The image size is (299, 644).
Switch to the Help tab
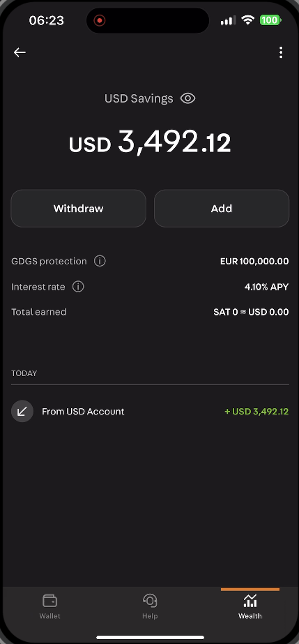tap(150, 606)
